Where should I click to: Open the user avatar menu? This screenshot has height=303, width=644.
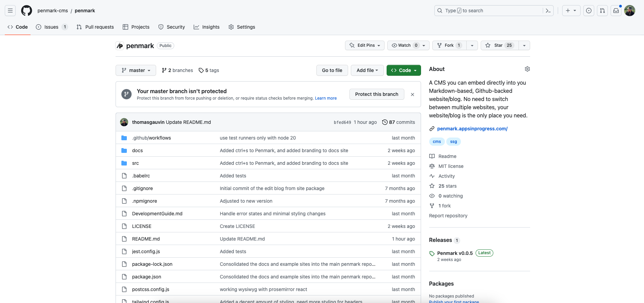pos(630,11)
